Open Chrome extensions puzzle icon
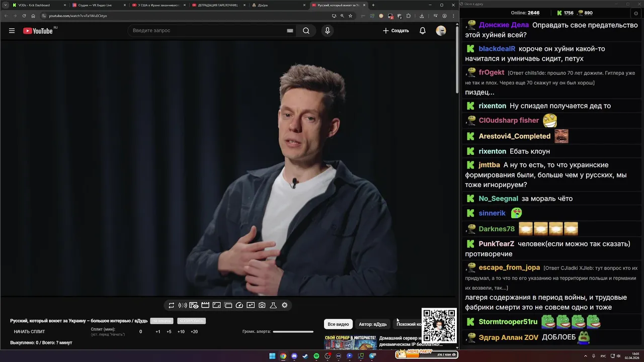Image resolution: width=644 pixels, height=362 pixels. [408, 16]
